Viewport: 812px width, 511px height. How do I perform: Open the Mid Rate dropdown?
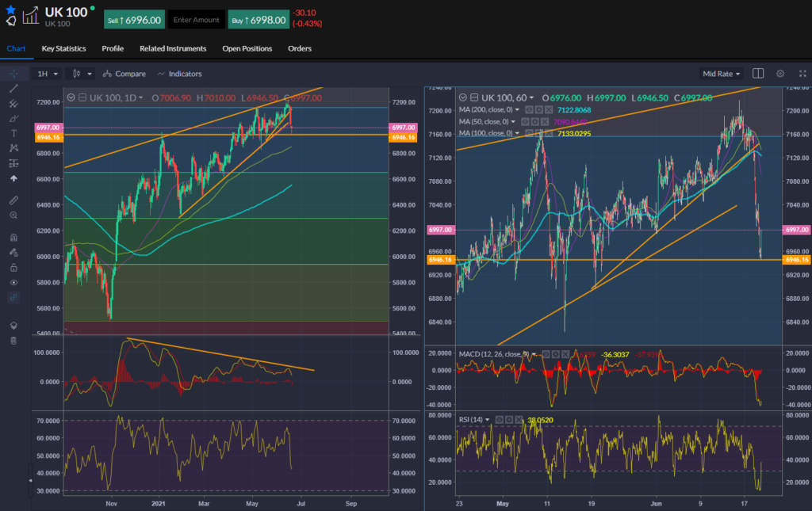[x=720, y=73]
